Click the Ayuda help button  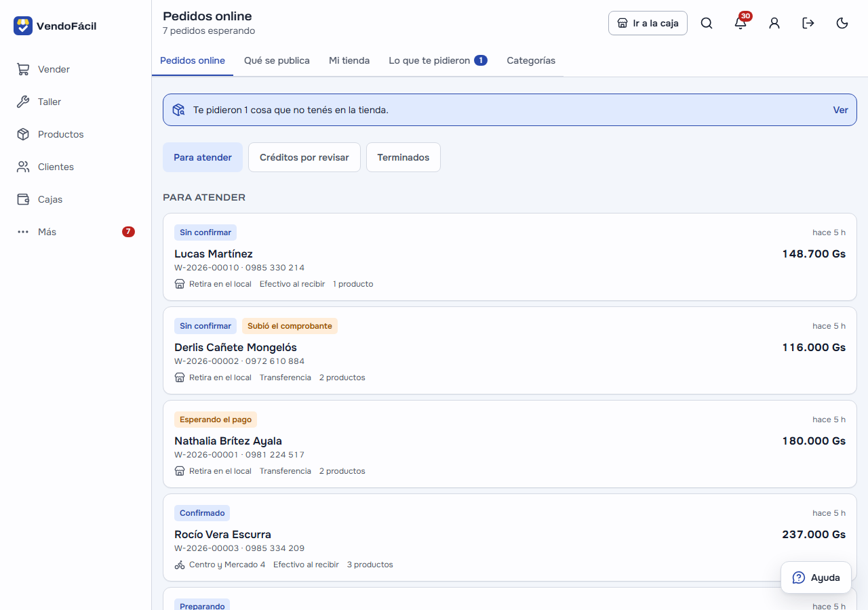click(816, 577)
